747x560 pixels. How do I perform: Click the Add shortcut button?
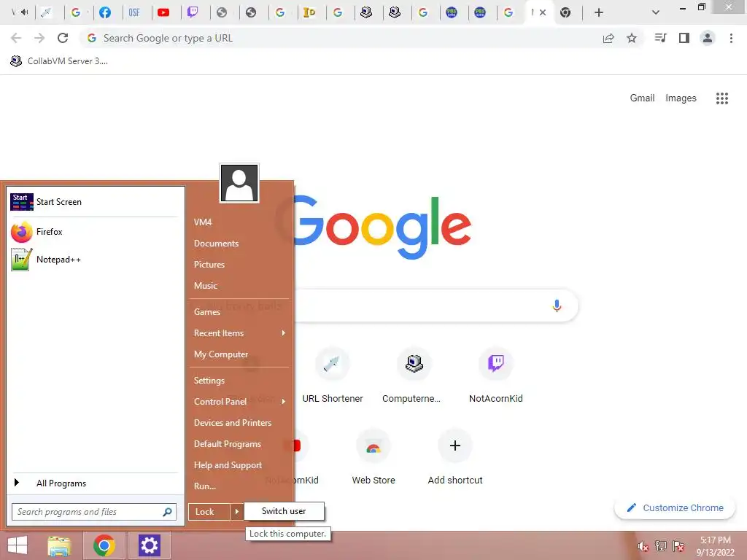[x=455, y=457]
